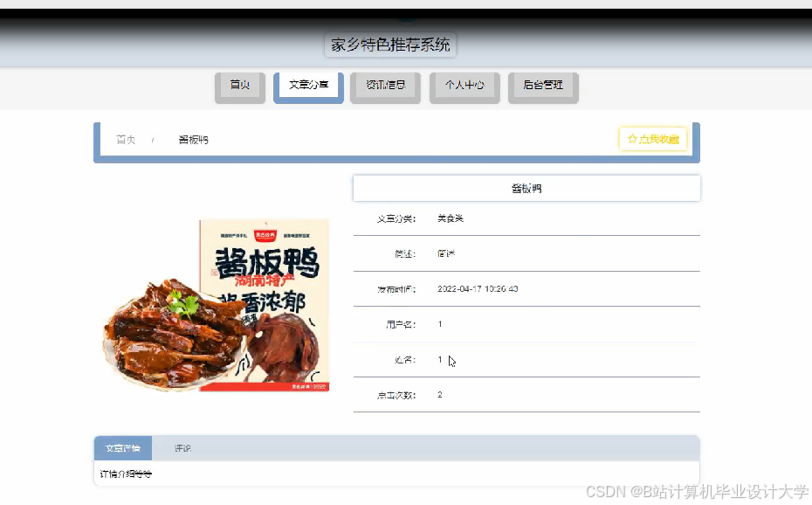Click the 家乡特色推荐系统 site title
The width and height of the screenshot is (812, 505).
pyautogui.click(x=390, y=45)
